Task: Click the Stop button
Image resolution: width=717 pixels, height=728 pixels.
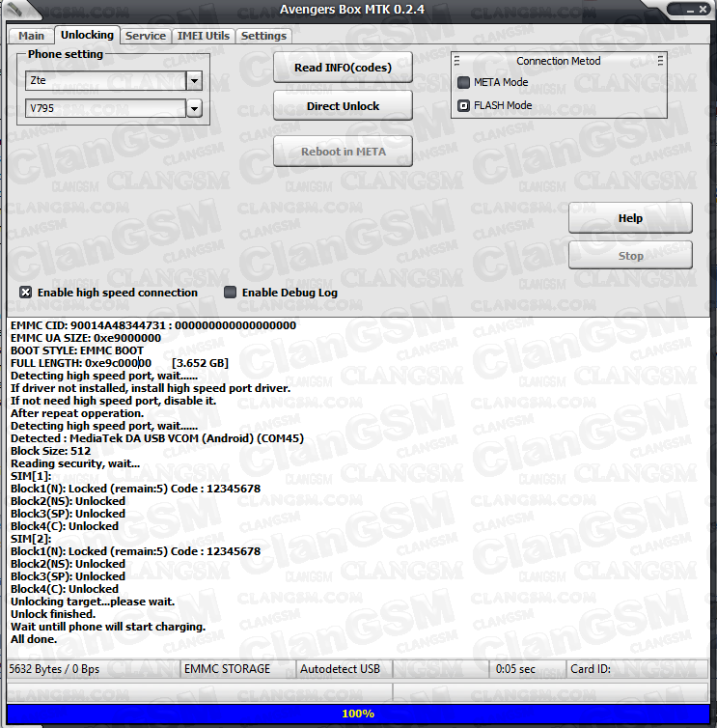Action: 630,255
